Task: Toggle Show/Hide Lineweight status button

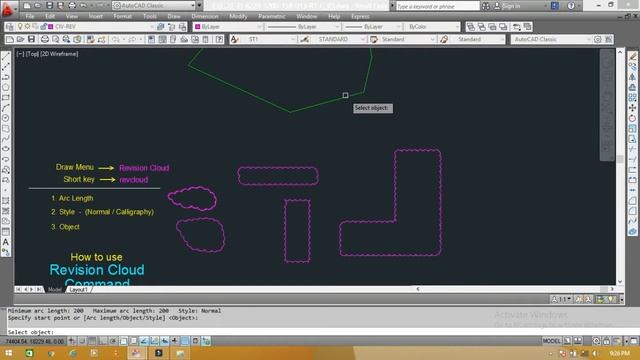Action: (175, 341)
